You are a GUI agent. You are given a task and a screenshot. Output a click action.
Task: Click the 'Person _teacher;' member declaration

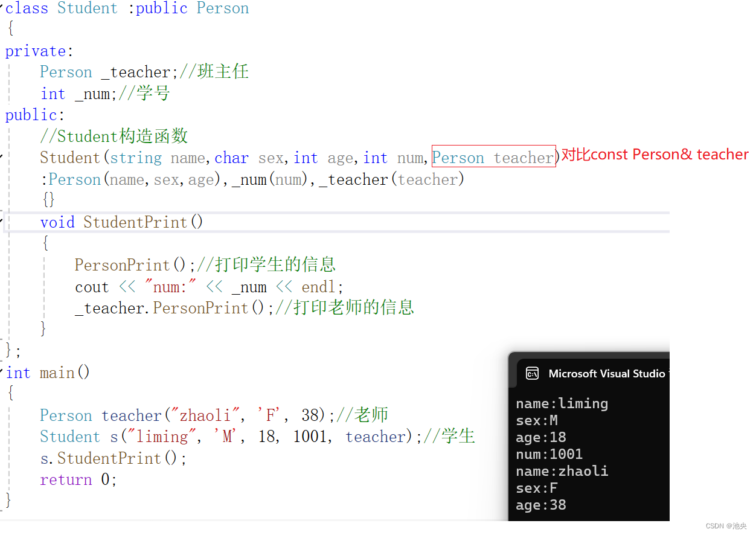click(x=109, y=72)
